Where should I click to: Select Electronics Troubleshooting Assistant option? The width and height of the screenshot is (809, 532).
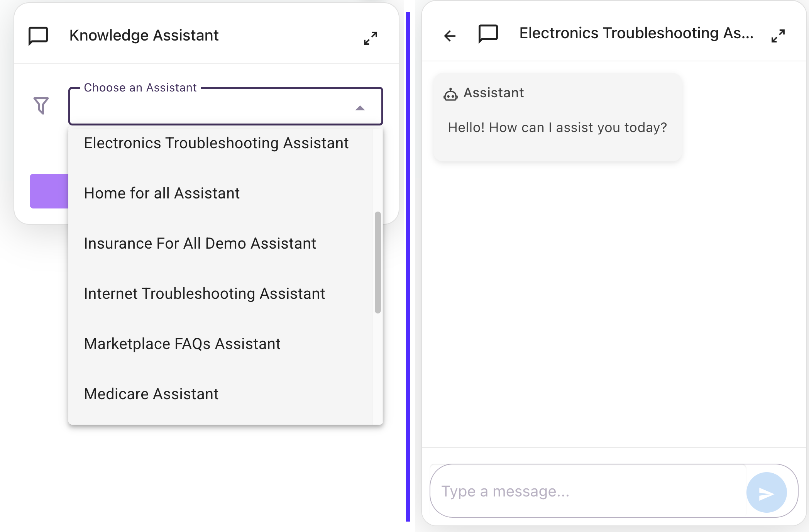tap(216, 143)
